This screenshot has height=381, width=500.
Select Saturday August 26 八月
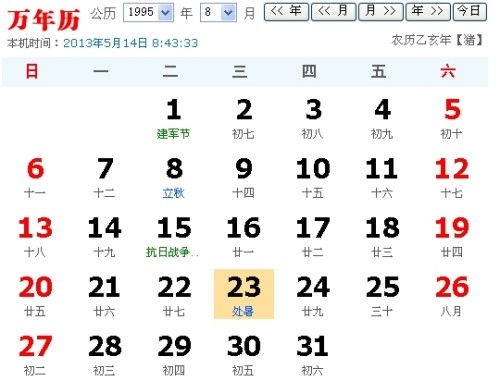click(452, 296)
